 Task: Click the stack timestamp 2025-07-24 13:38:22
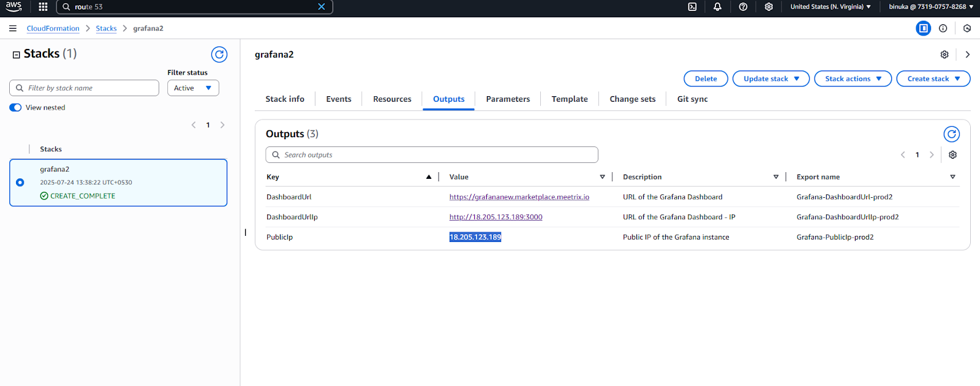[x=86, y=183]
